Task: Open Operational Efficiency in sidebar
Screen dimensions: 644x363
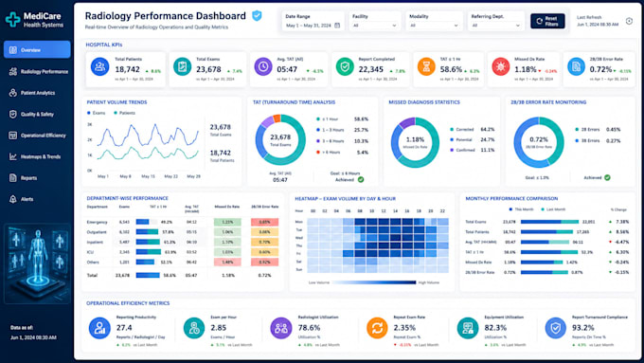Action: pyautogui.click(x=37, y=136)
